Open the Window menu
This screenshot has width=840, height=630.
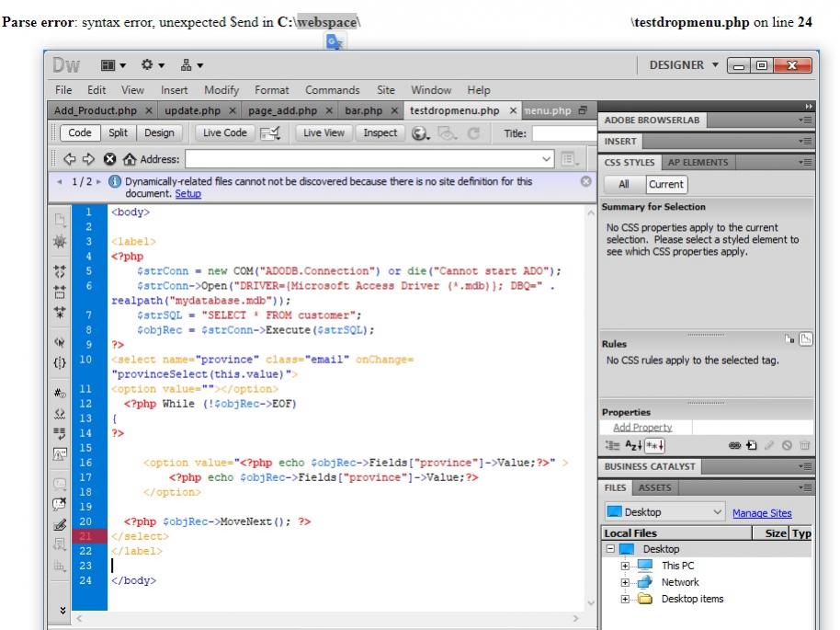point(431,90)
